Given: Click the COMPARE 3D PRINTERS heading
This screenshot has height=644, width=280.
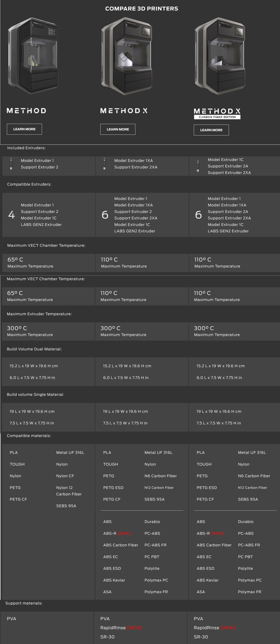Looking at the screenshot, I should 142,8.
